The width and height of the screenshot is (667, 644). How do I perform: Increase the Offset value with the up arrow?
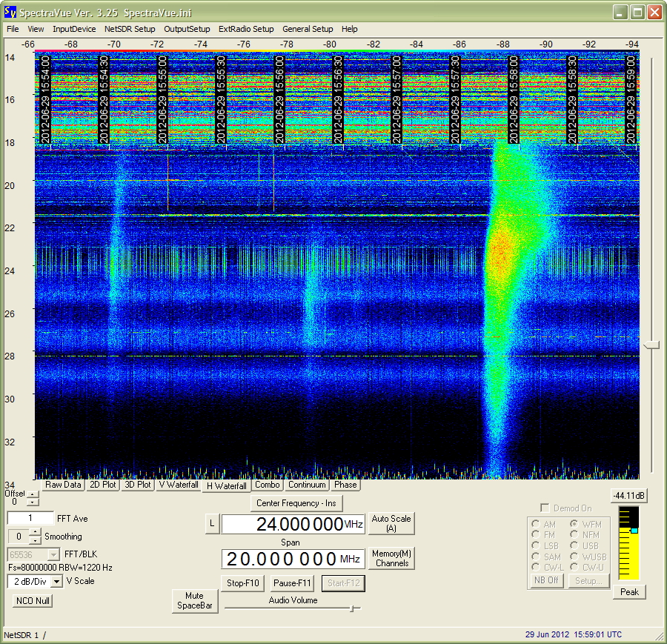point(33,494)
